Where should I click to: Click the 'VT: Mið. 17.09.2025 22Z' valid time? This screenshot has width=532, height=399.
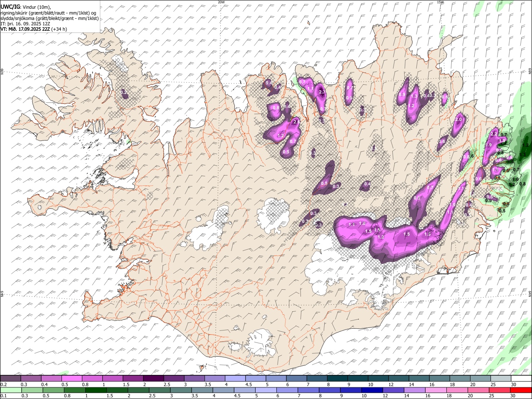(x=25, y=29)
